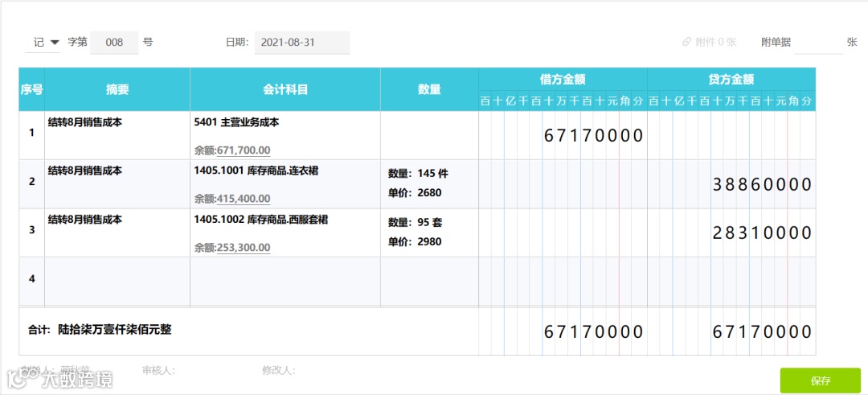Click the 审核人 label
Image resolution: width=868 pixels, height=395 pixels.
[159, 370]
